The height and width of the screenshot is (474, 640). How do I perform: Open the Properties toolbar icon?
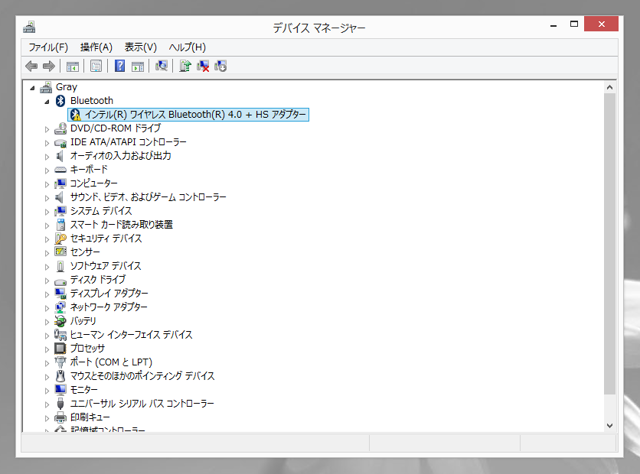pos(96,66)
